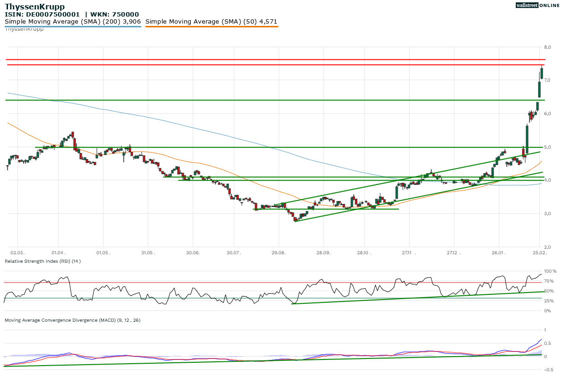Click the 01.04. date on the time axis
The height and width of the screenshot is (392, 563).
[59, 253]
